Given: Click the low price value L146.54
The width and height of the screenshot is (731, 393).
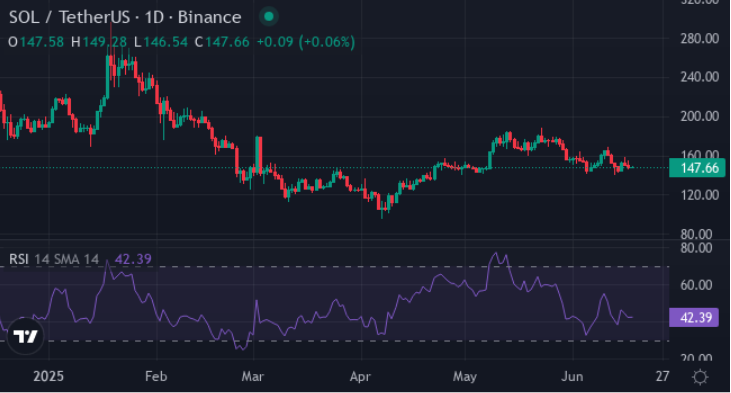Looking at the screenshot, I should point(161,42).
